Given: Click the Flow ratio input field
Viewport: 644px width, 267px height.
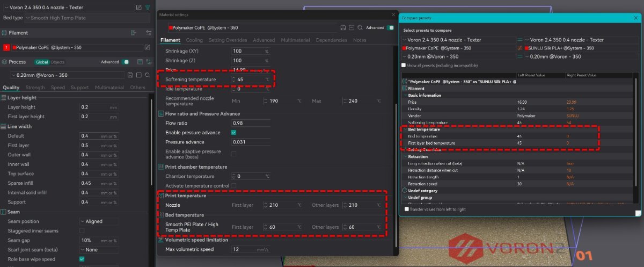Looking at the screenshot, I should [251, 123].
